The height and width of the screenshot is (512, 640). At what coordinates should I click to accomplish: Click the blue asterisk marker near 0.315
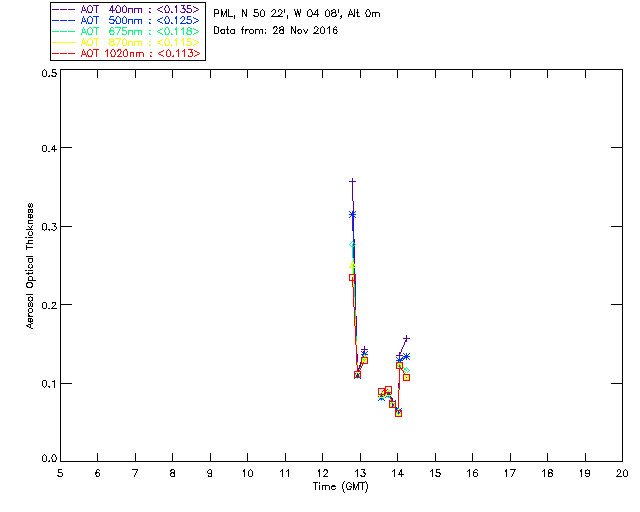point(352,214)
